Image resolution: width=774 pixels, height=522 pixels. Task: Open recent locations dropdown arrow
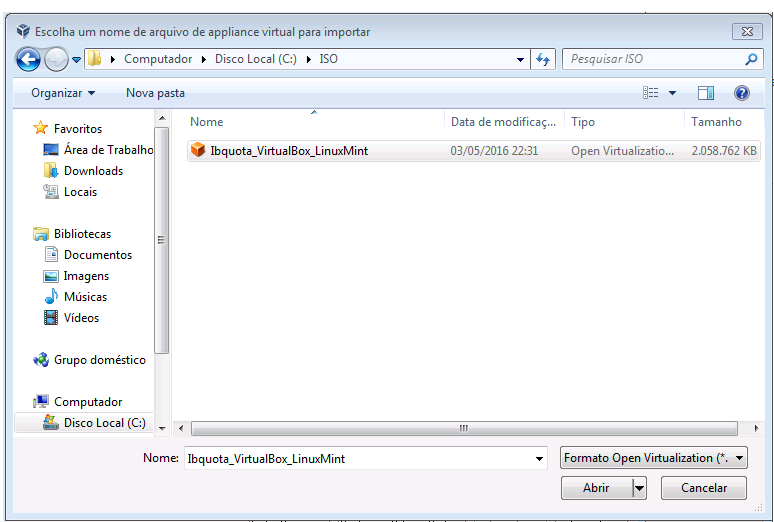[x=77, y=60]
